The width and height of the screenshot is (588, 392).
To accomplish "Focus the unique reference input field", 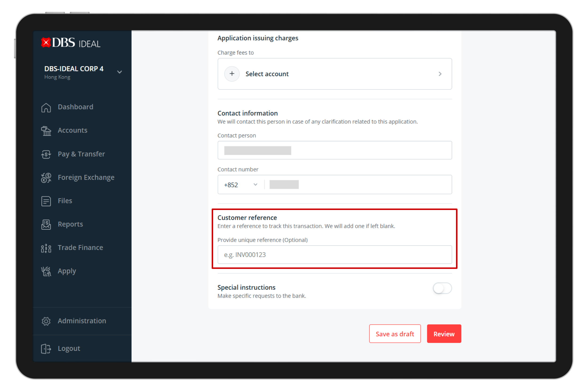I will [x=334, y=255].
